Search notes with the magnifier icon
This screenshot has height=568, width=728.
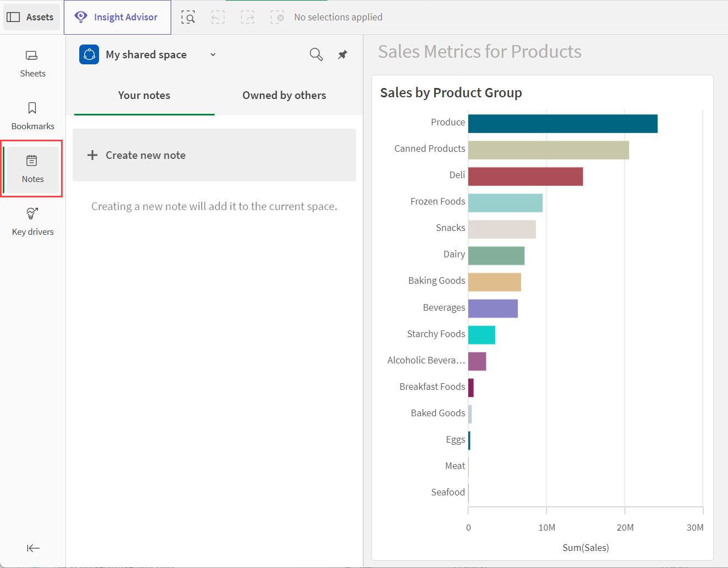[316, 54]
